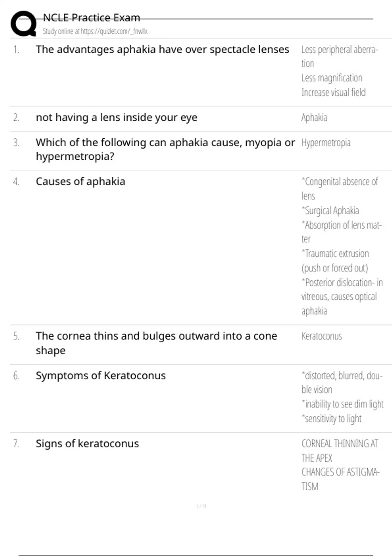The image size is (392, 556).
Task: Click the 'Traumatic extrusion' answer line
Action: 335,261
